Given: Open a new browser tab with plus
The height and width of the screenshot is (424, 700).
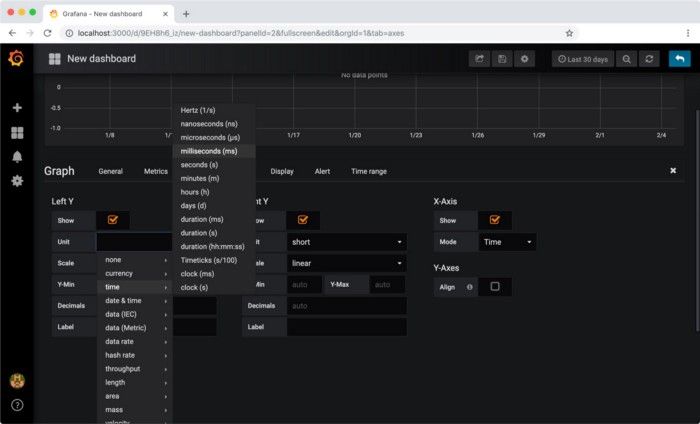Looking at the screenshot, I should pos(186,14).
